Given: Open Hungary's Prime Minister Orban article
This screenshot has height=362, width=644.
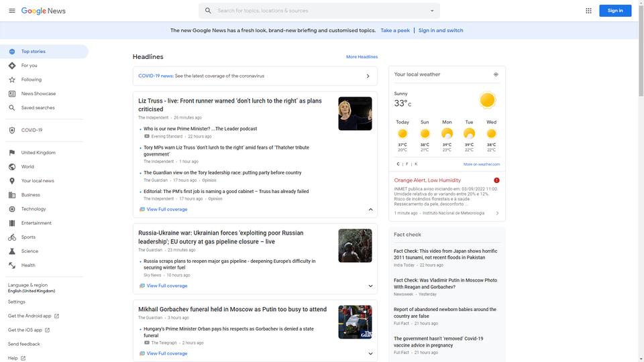Looking at the screenshot, I should (x=228, y=332).
